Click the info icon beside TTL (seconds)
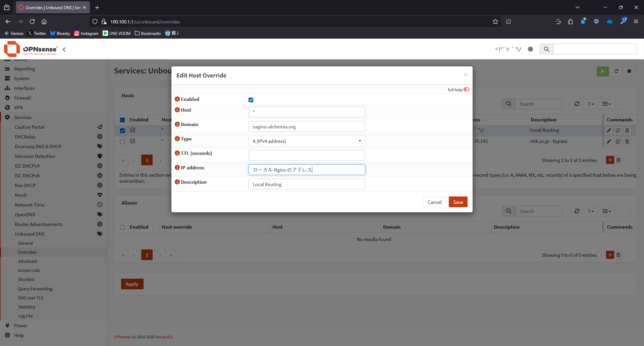 (x=177, y=153)
